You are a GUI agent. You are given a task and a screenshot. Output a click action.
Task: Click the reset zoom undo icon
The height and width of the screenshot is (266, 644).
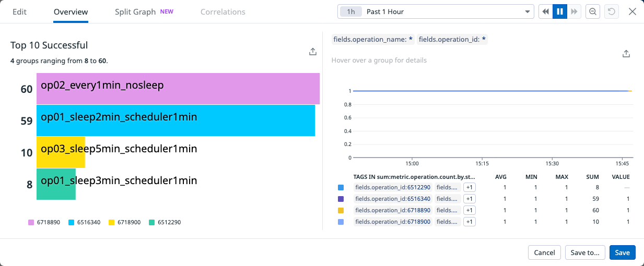pos(611,11)
